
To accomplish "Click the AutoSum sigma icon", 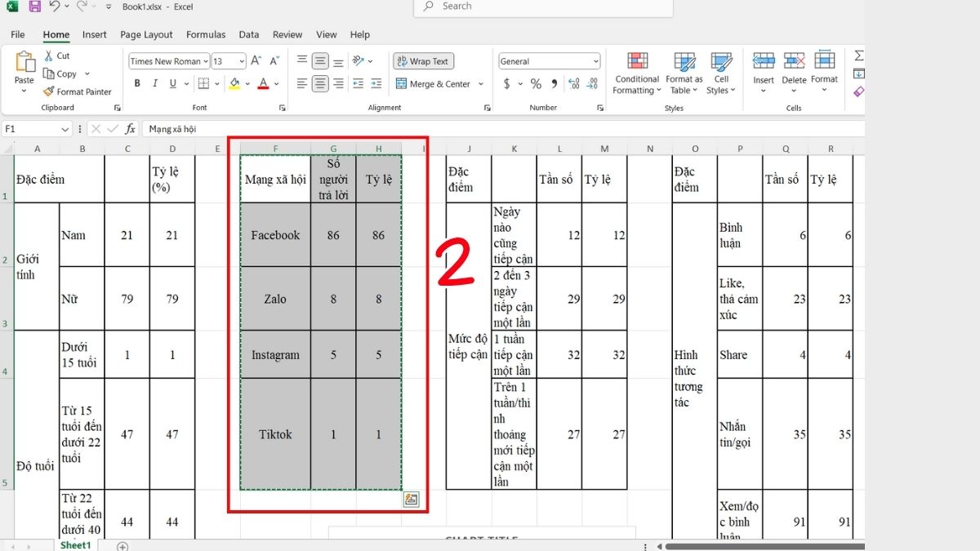I will pos(858,56).
